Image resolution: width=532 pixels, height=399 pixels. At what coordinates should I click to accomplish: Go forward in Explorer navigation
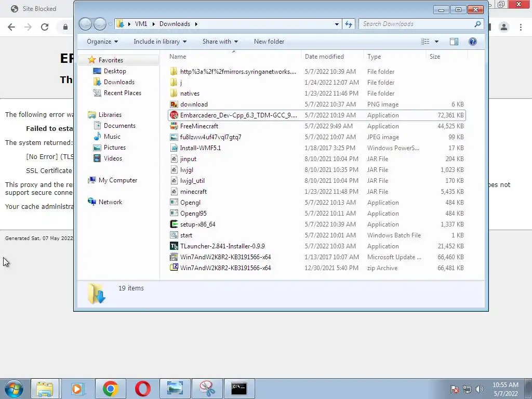click(x=100, y=24)
